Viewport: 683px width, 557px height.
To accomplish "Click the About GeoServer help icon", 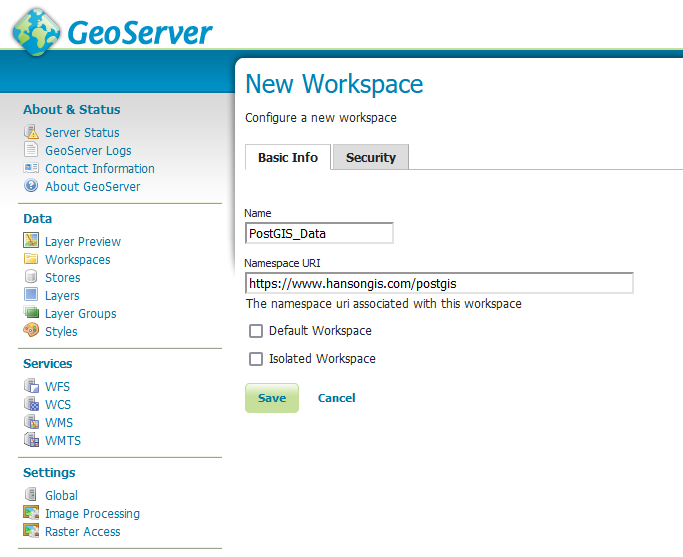I will pyautogui.click(x=31, y=186).
